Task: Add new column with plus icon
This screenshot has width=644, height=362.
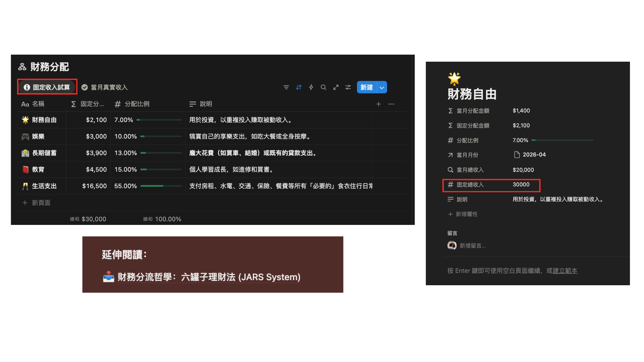Action: tap(378, 104)
